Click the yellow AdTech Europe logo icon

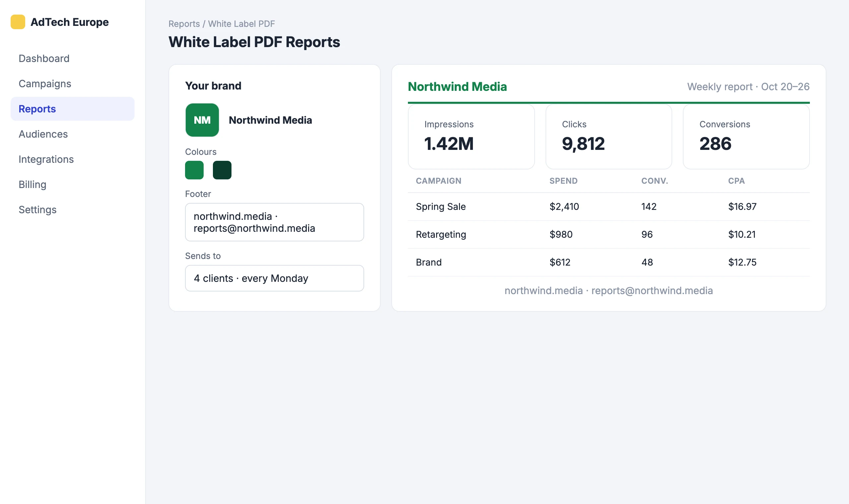tap(18, 22)
